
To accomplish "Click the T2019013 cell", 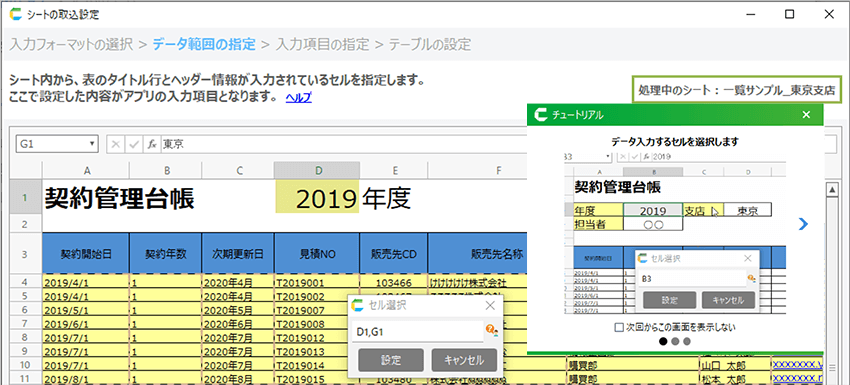I will click(312, 351).
